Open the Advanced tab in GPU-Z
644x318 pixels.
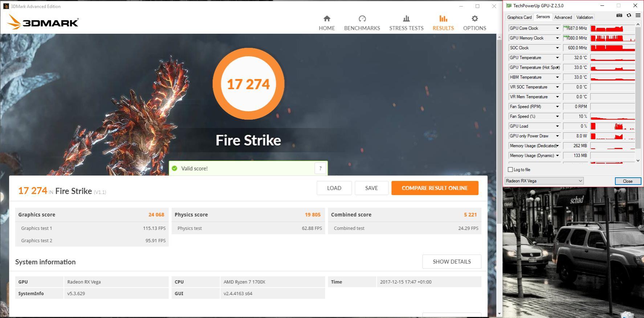pyautogui.click(x=563, y=17)
